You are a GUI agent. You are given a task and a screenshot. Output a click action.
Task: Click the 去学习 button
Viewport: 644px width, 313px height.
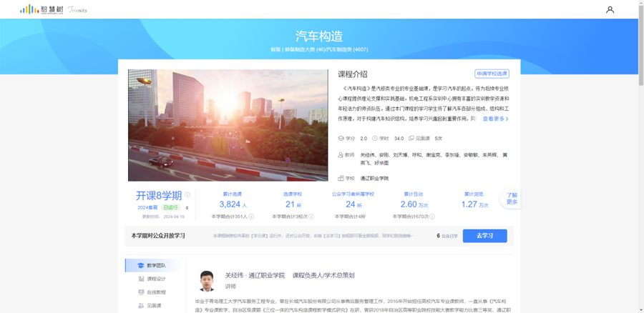tap(484, 236)
